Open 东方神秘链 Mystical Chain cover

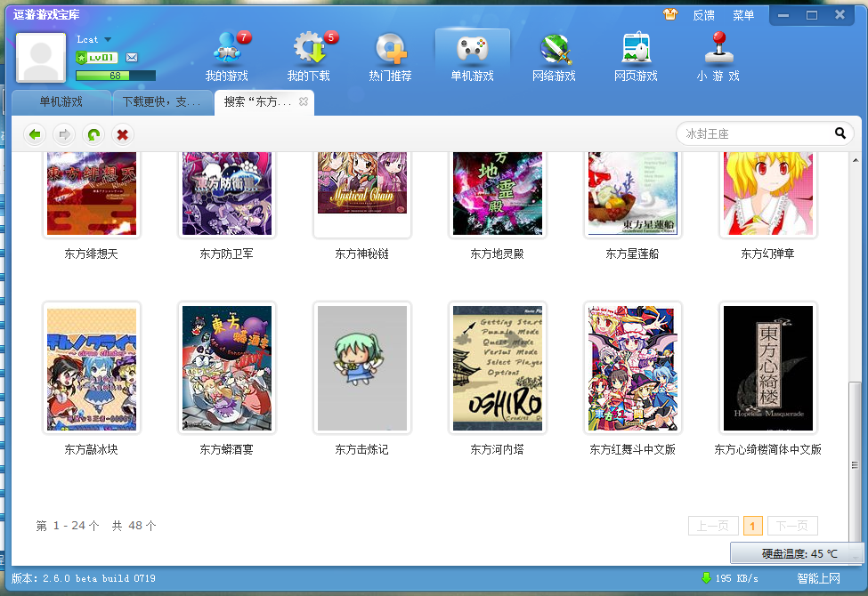click(x=362, y=194)
